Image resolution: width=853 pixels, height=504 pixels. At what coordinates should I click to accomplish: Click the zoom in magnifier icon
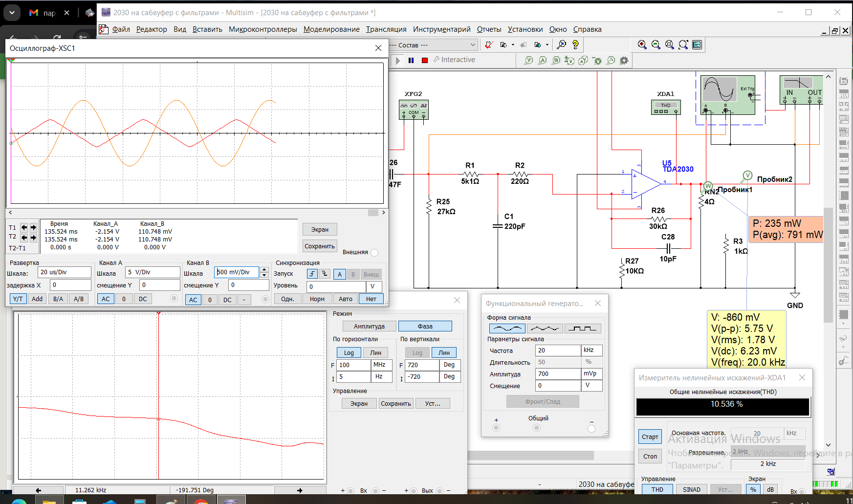(642, 45)
